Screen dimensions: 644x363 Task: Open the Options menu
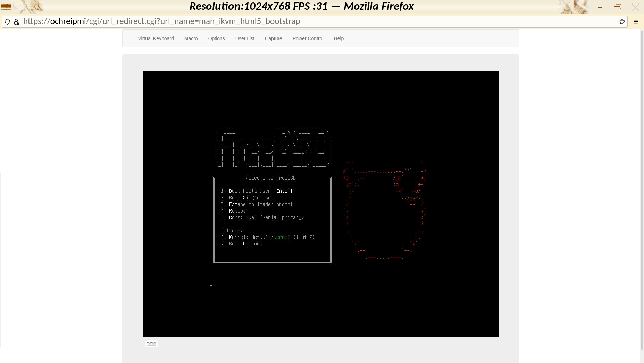point(216,38)
